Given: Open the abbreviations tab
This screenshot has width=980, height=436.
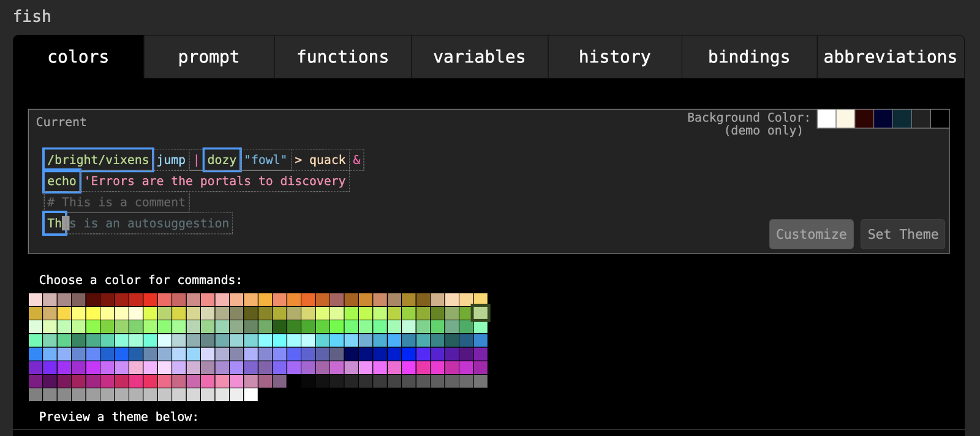Looking at the screenshot, I should pyautogui.click(x=891, y=56).
